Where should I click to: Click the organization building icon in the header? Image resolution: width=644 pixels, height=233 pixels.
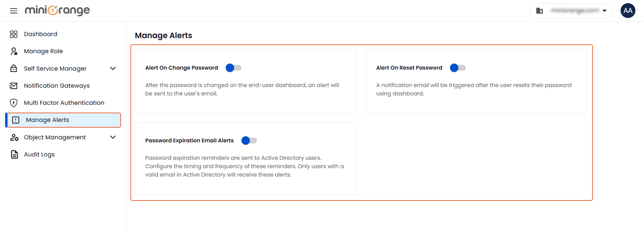pos(540,10)
